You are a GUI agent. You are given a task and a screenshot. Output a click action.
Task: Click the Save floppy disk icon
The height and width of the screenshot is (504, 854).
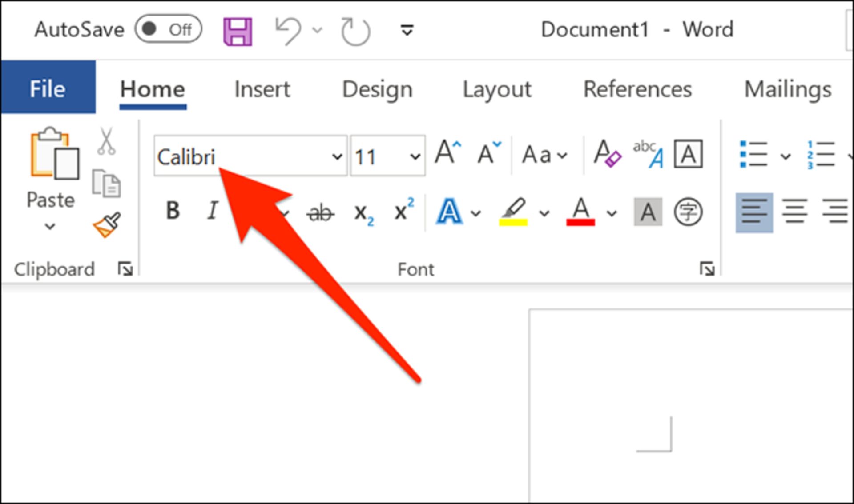[x=238, y=32]
